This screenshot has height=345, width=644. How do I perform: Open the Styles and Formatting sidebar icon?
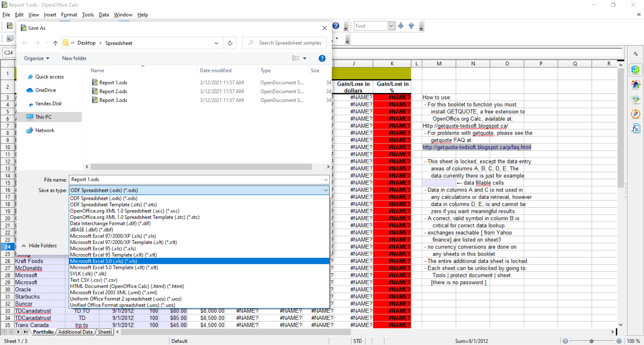tap(635, 84)
